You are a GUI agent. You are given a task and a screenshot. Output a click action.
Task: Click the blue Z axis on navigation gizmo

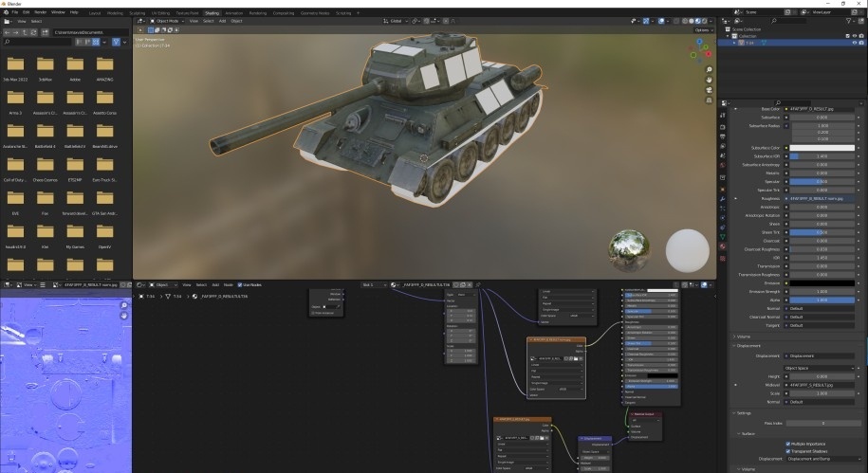(x=700, y=42)
